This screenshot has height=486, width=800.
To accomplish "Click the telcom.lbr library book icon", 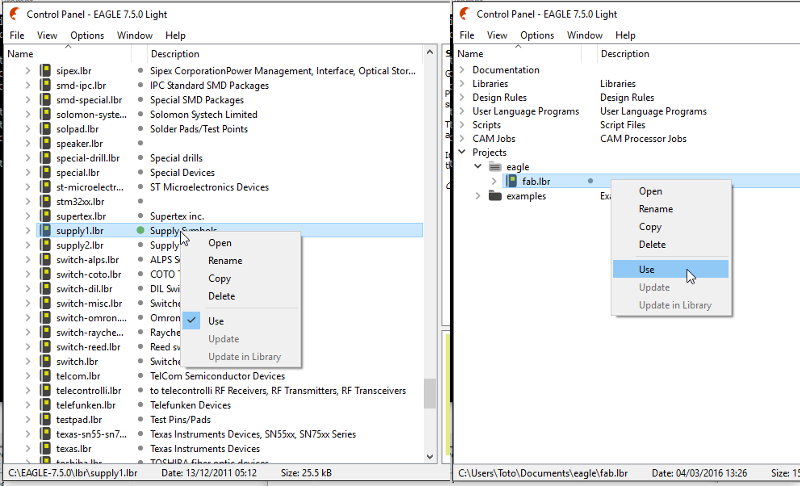I will 45,376.
